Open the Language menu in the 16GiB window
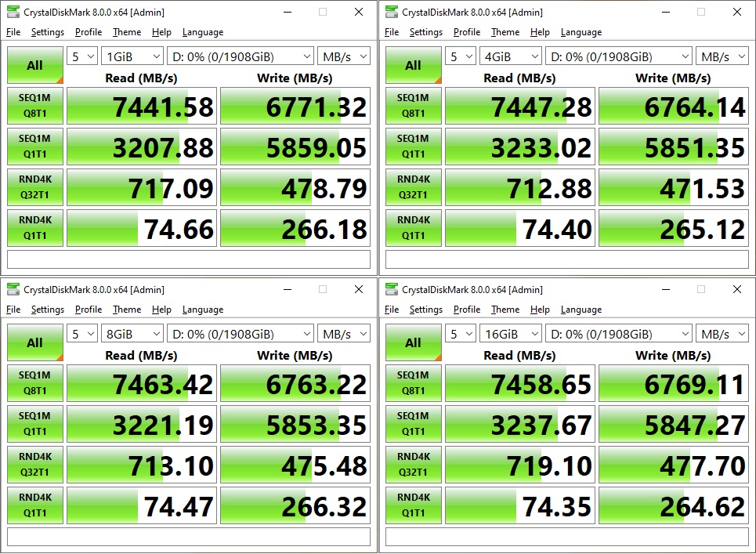Image resolution: width=756 pixels, height=554 pixels. (581, 310)
